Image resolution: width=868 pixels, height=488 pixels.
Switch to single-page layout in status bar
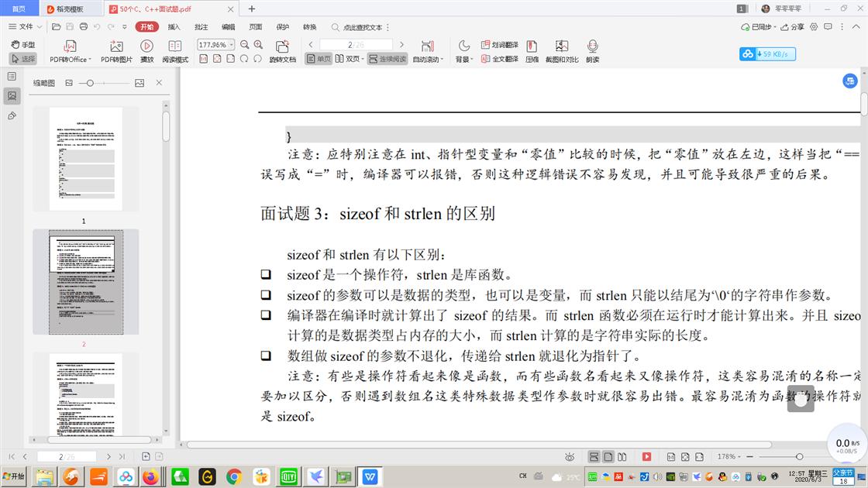point(608,456)
